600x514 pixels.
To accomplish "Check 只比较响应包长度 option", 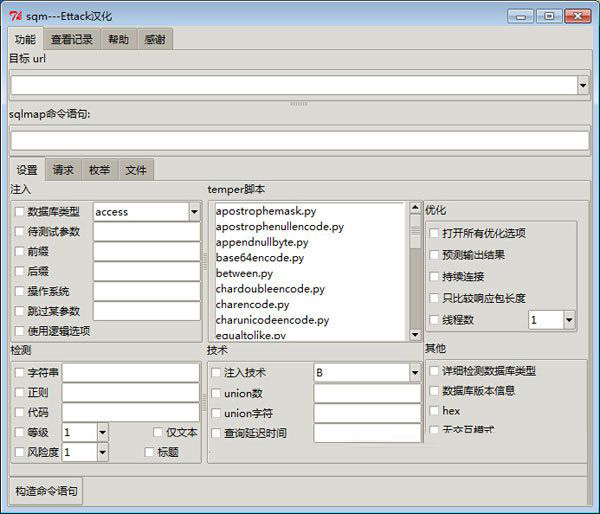I will 434,298.
